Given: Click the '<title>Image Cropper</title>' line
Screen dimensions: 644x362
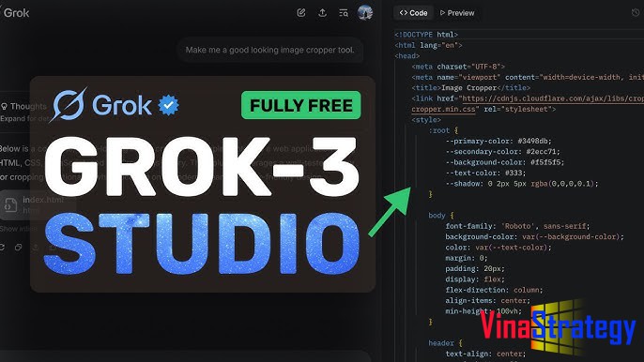Looking at the screenshot, I should click(x=471, y=88).
